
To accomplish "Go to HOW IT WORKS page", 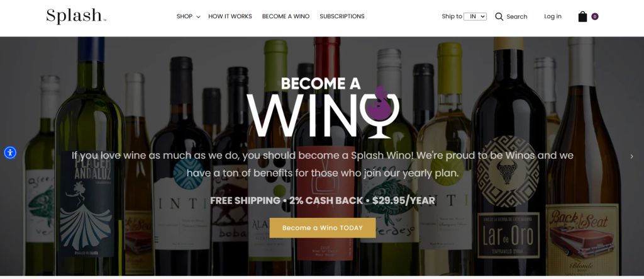I will point(230,16).
